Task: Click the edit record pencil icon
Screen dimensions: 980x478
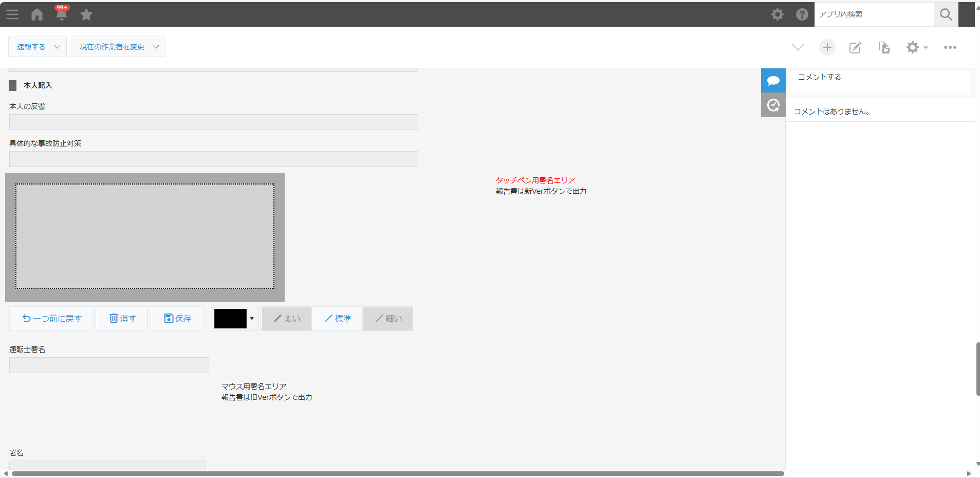Action: point(855,47)
